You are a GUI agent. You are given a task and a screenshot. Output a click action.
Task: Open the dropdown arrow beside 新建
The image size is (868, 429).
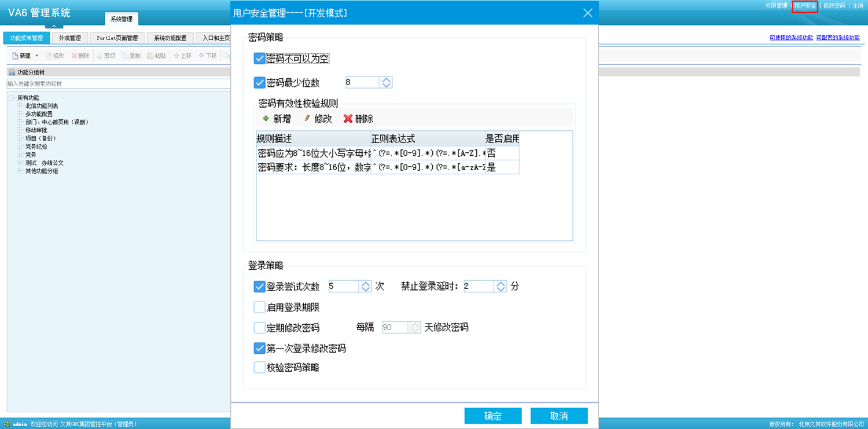(37, 56)
